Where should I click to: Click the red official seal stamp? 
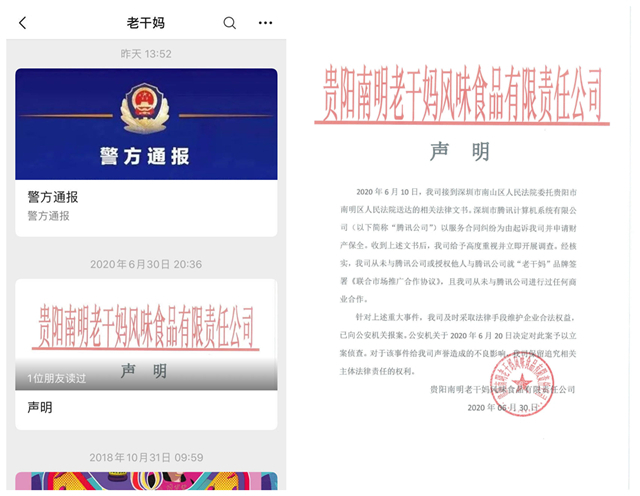click(522, 384)
